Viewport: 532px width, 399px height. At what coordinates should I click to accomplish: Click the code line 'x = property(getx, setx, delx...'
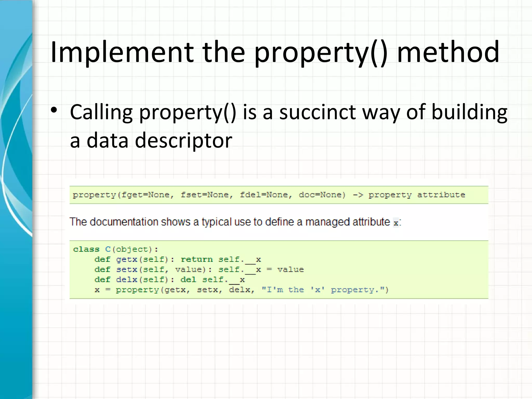(x=242, y=290)
